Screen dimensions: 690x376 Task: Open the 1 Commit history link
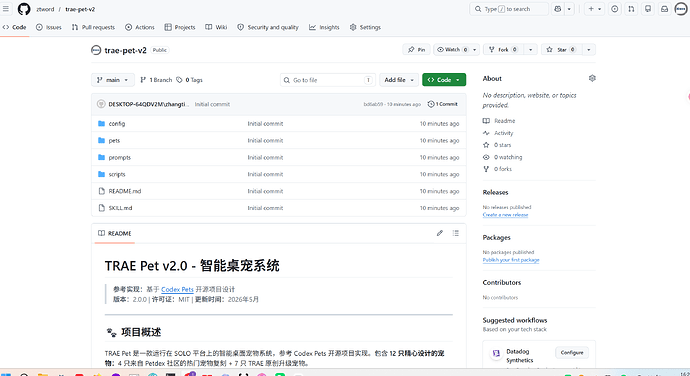pos(443,104)
